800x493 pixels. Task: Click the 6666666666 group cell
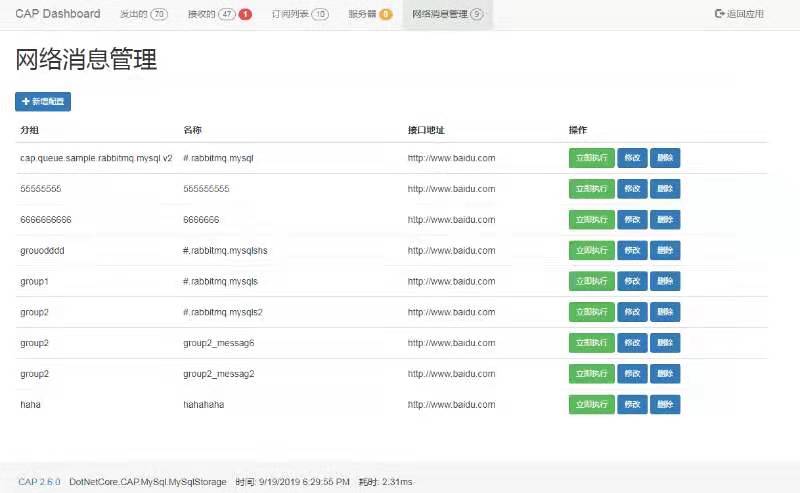[46, 220]
